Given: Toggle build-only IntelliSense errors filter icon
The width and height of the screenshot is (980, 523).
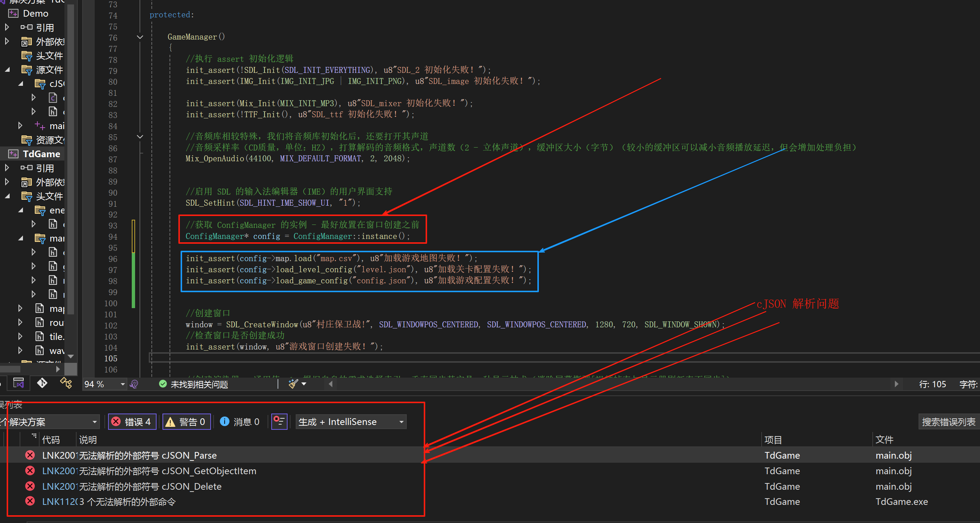Looking at the screenshot, I should 279,422.
